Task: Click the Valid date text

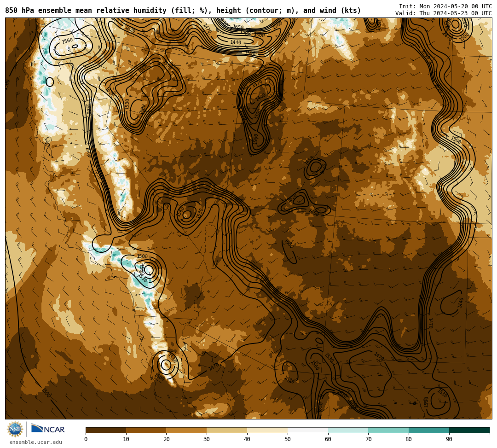Action: (444, 13)
